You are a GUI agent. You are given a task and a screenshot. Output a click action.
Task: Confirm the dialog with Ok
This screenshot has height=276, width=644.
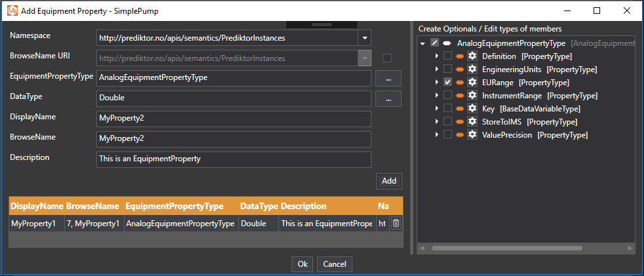tap(302, 264)
